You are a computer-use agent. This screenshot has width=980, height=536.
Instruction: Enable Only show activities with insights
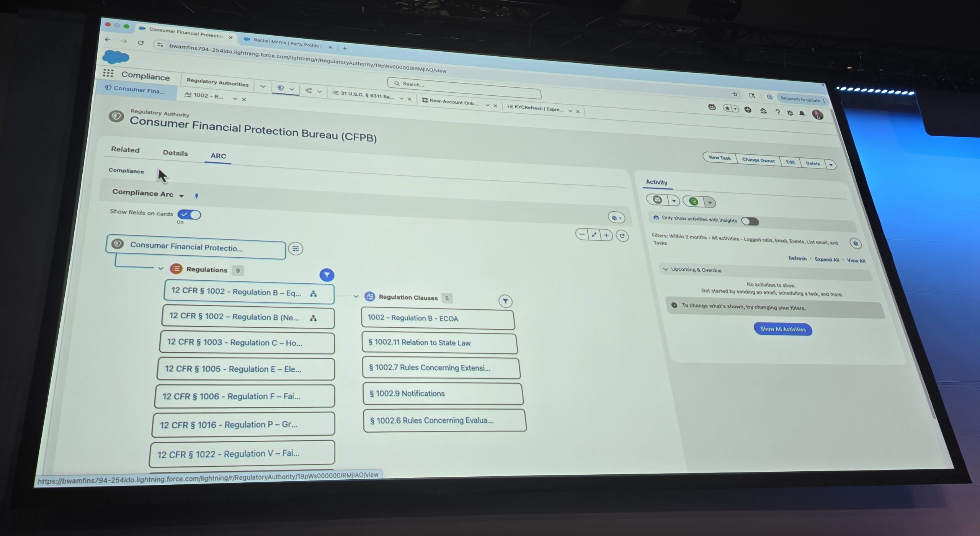click(750, 221)
